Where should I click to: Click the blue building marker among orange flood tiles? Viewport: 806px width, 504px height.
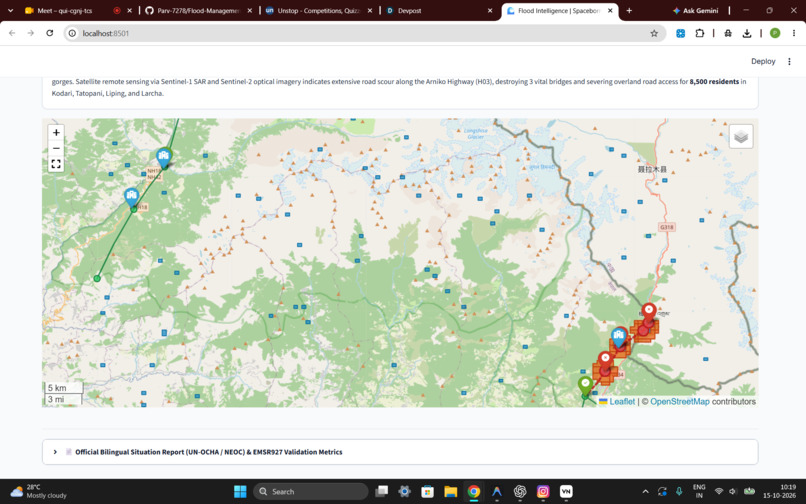619,337
